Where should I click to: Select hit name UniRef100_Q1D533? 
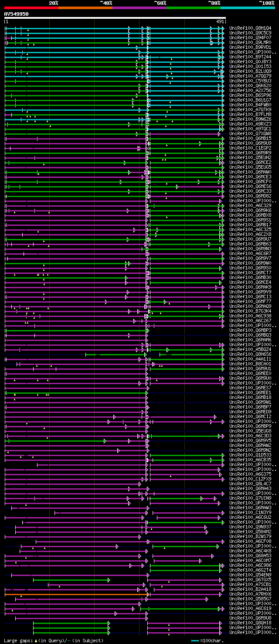[x=250, y=455]
